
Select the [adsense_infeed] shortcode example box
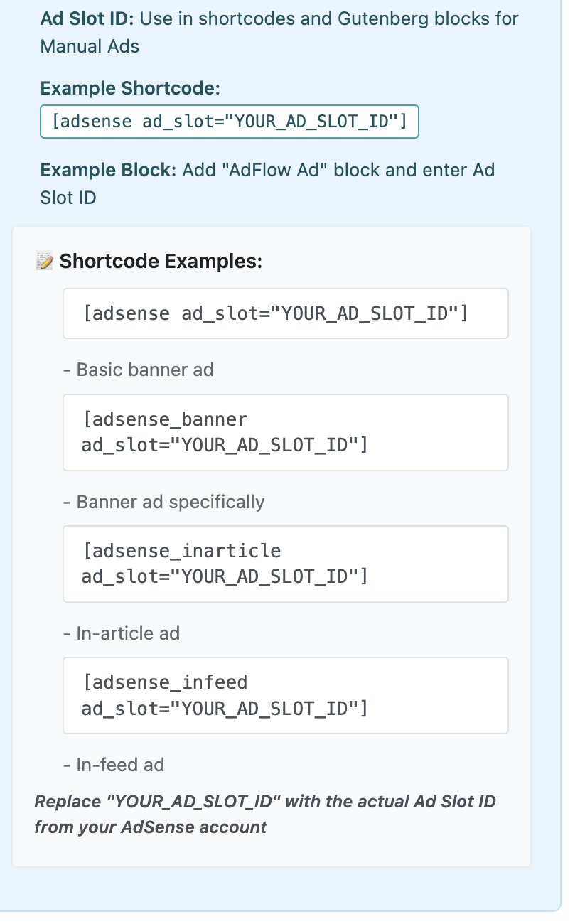pyautogui.click(x=286, y=695)
